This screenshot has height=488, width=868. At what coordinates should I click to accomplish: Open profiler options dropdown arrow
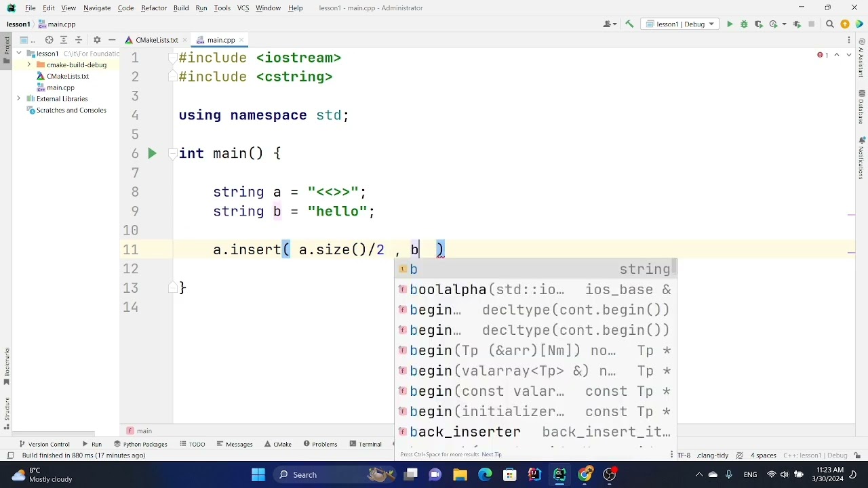click(x=783, y=24)
